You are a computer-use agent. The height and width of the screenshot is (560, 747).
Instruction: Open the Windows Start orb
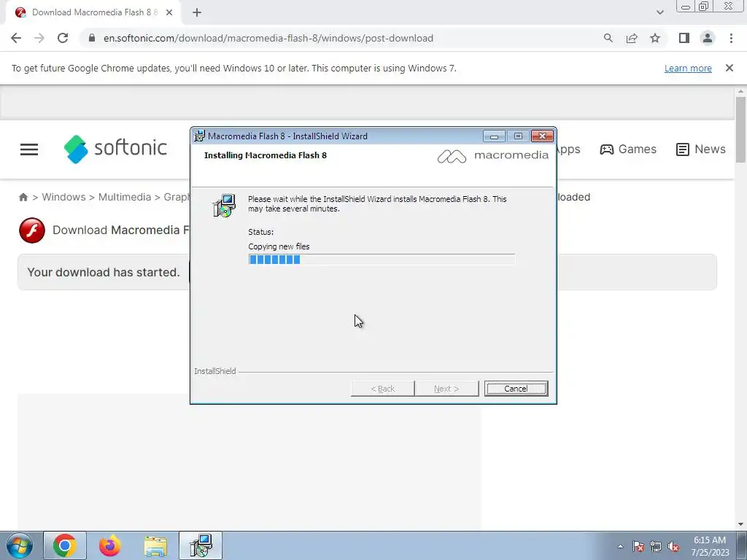pyautogui.click(x=19, y=545)
